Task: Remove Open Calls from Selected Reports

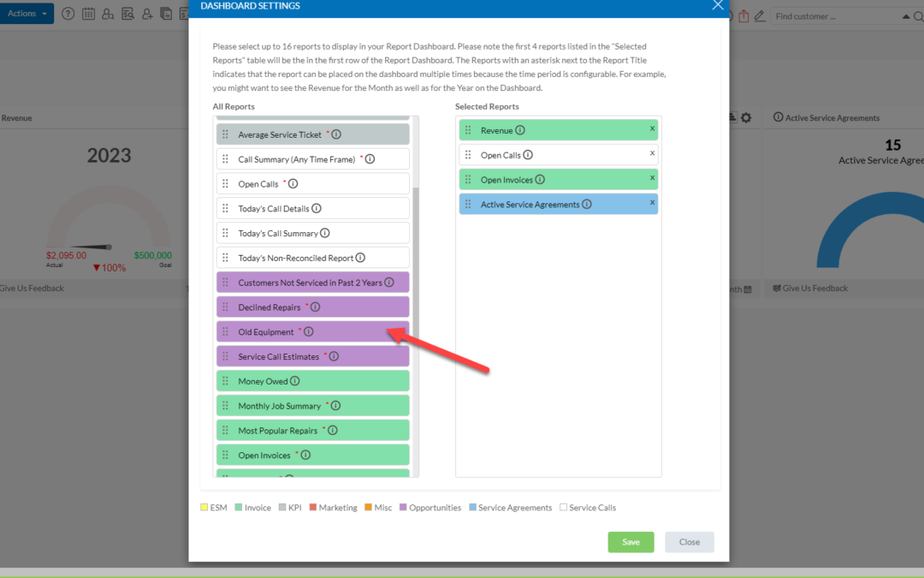Action: 653,154
